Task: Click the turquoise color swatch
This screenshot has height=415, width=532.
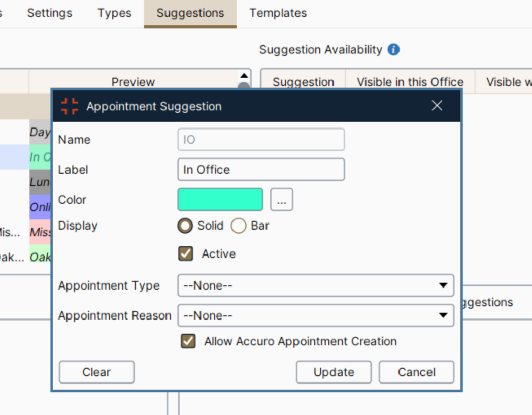Action: [220, 200]
